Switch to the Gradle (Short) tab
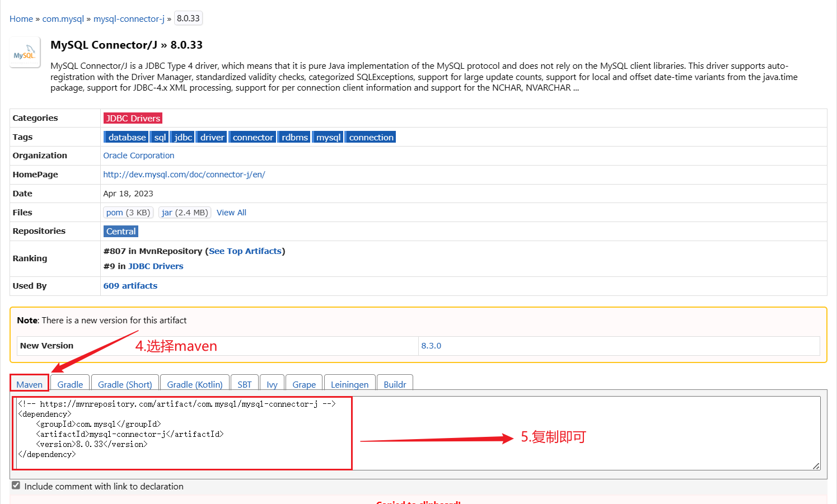Screen dimensions: 837x504 click(x=125, y=384)
